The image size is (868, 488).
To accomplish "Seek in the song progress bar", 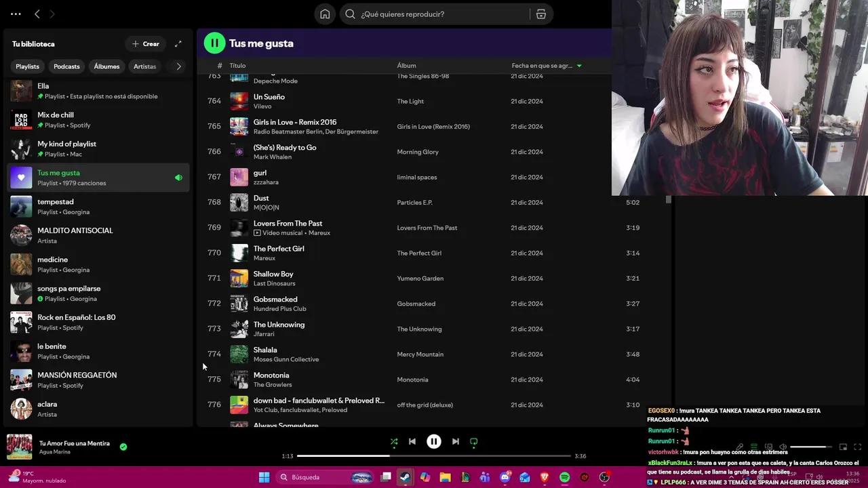I will (434, 456).
